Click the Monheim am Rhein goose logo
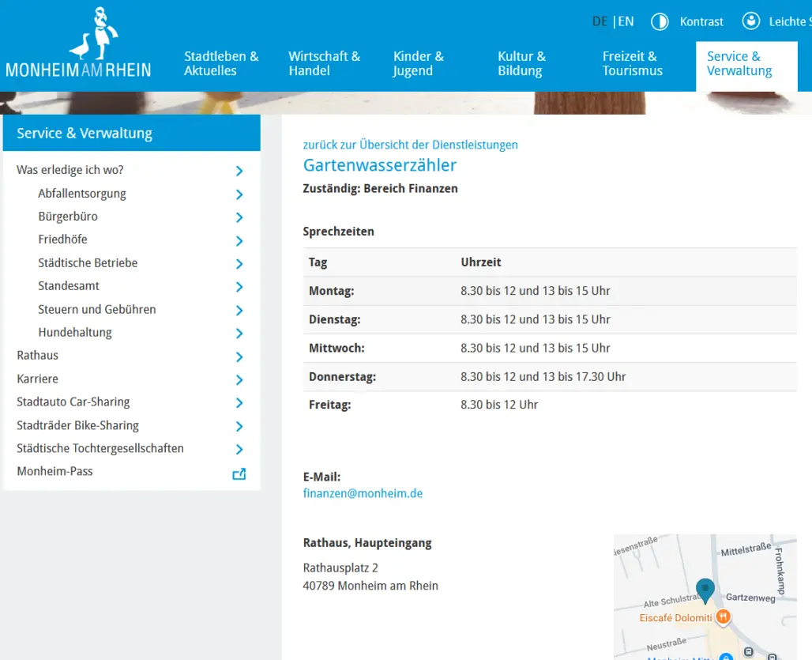Image resolution: width=812 pixels, height=660 pixels. (x=78, y=43)
